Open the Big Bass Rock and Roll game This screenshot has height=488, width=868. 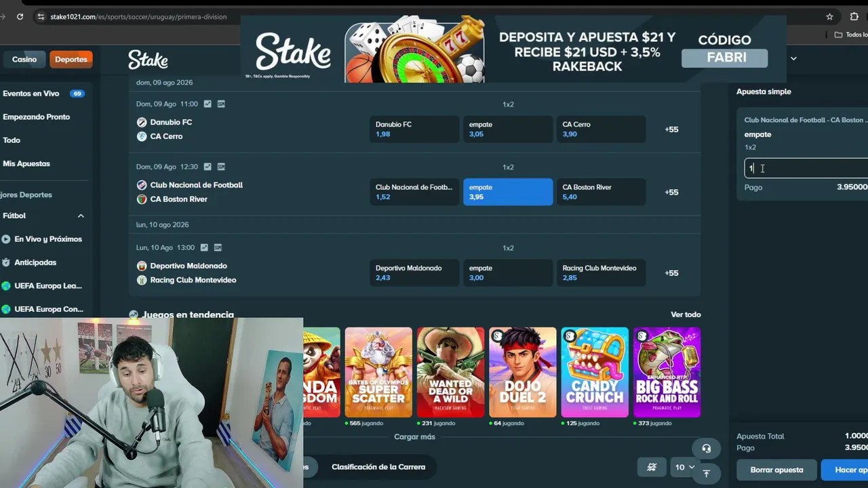click(667, 372)
